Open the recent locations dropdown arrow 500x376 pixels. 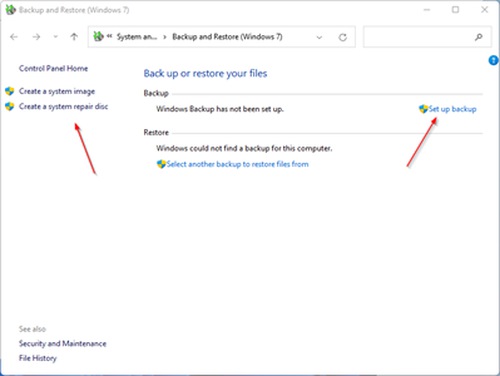(55, 37)
